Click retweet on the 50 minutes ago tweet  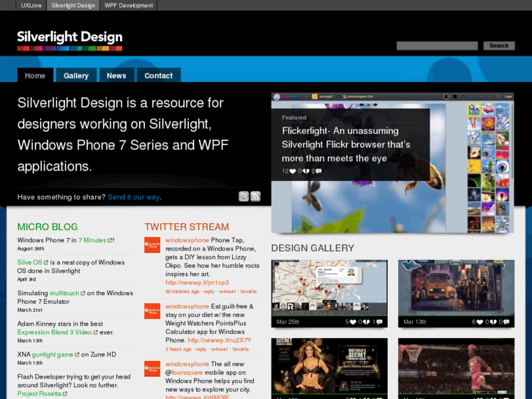(x=228, y=291)
